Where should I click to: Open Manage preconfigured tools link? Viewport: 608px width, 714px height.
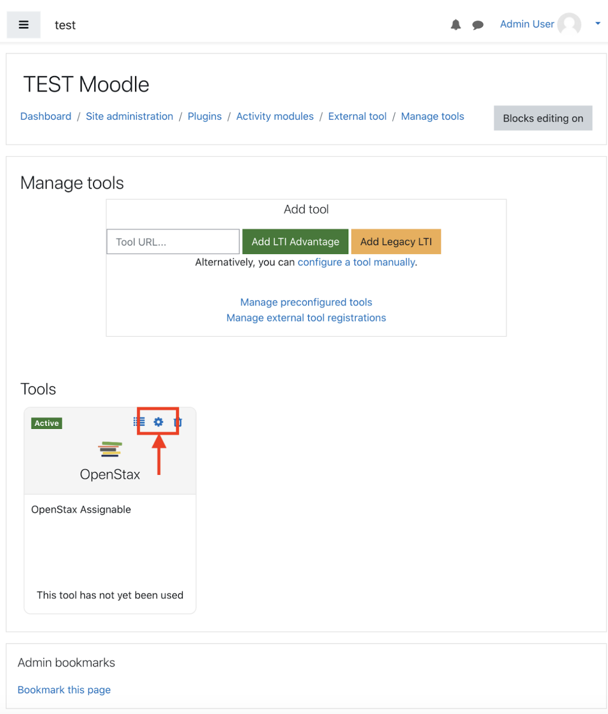pos(306,302)
